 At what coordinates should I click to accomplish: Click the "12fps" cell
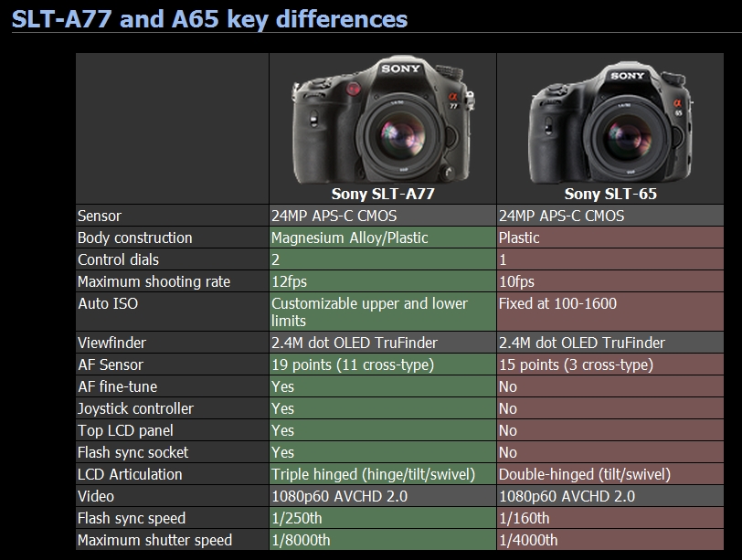pyautogui.click(x=383, y=281)
